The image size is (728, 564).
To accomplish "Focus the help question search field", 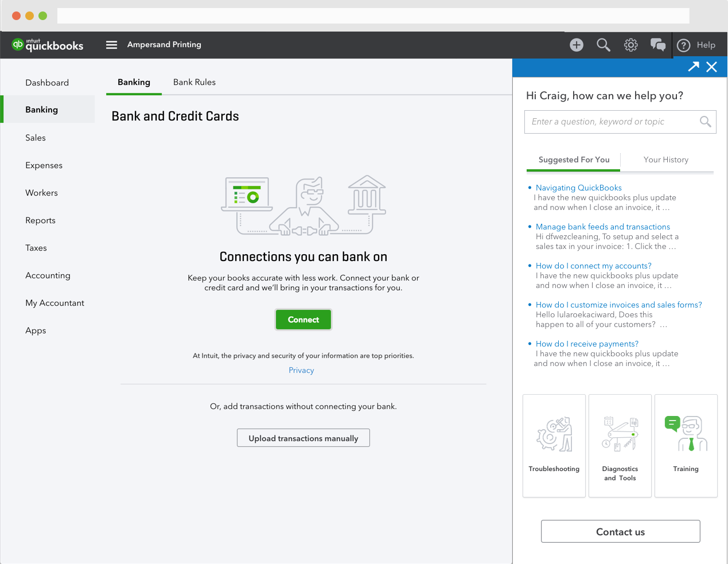I will 620,122.
